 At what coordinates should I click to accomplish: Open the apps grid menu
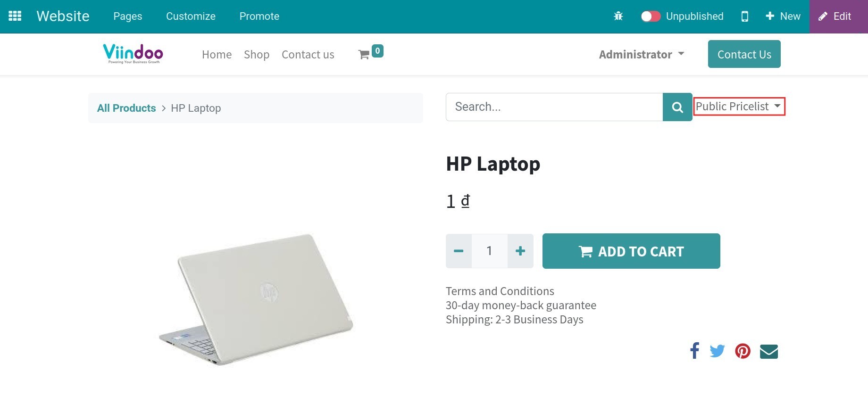tap(15, 16)
